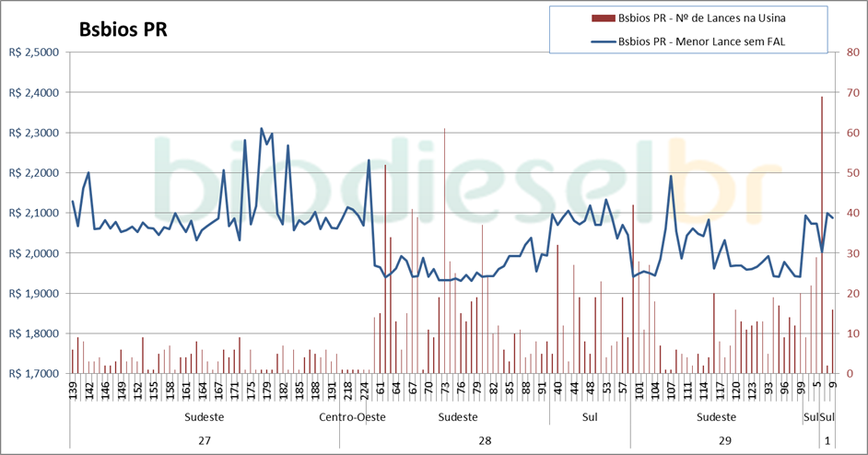The image size is (868, 455).
Task: Click group number 28 on the horizontal axis
Action: coord(485,440)
